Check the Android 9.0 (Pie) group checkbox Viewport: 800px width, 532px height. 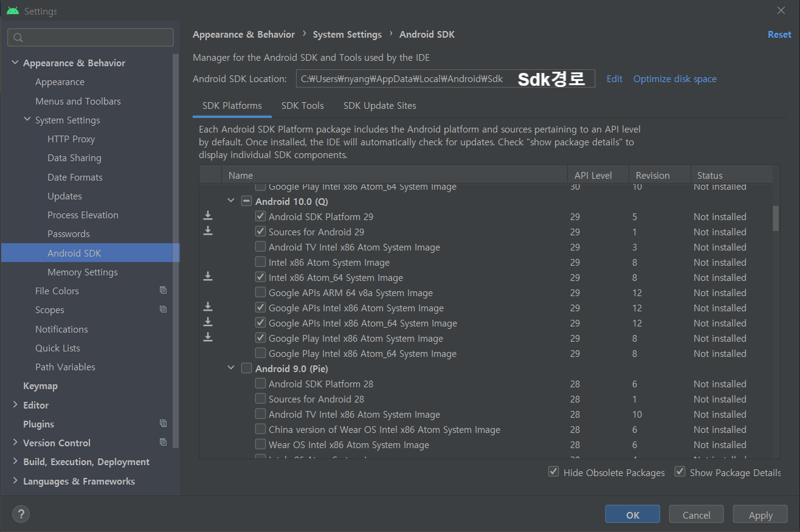point(246,368)
